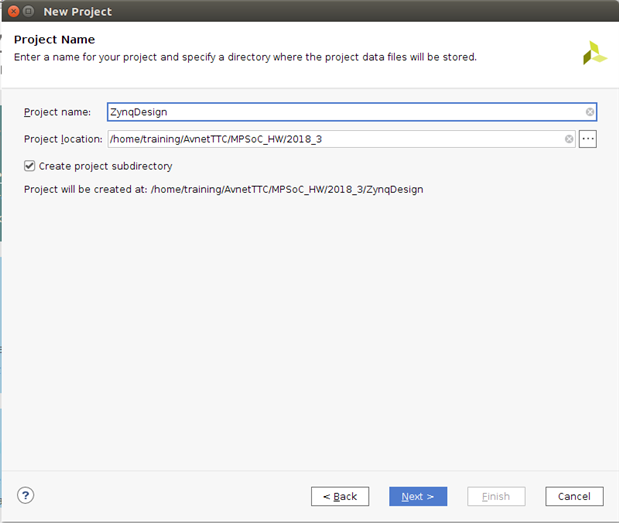
Task: Click the 'Project will be created at' path text
Action: point(223,189)
